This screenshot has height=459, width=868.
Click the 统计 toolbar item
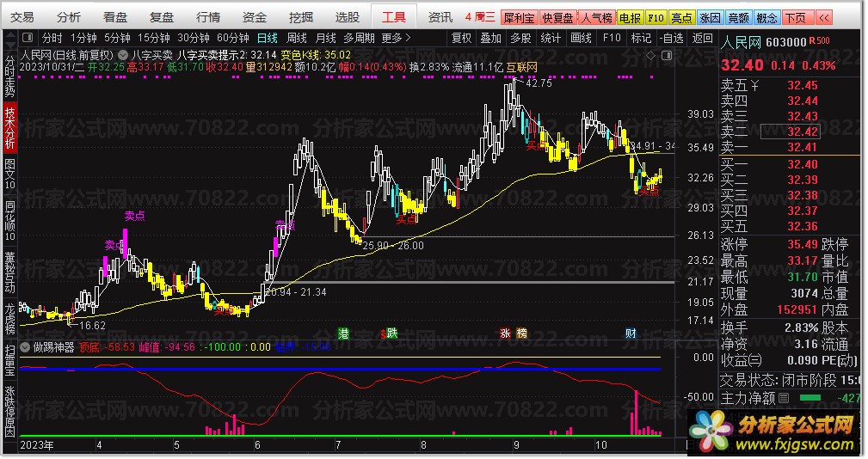pos(551,38)
